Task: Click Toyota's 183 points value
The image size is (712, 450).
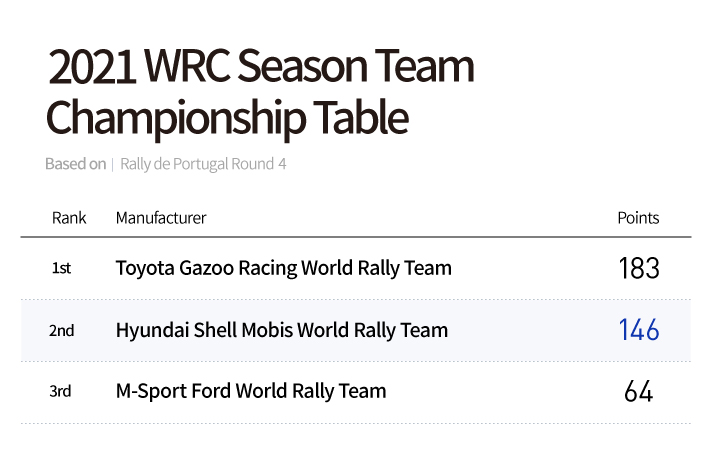Action: click(638, 268)
